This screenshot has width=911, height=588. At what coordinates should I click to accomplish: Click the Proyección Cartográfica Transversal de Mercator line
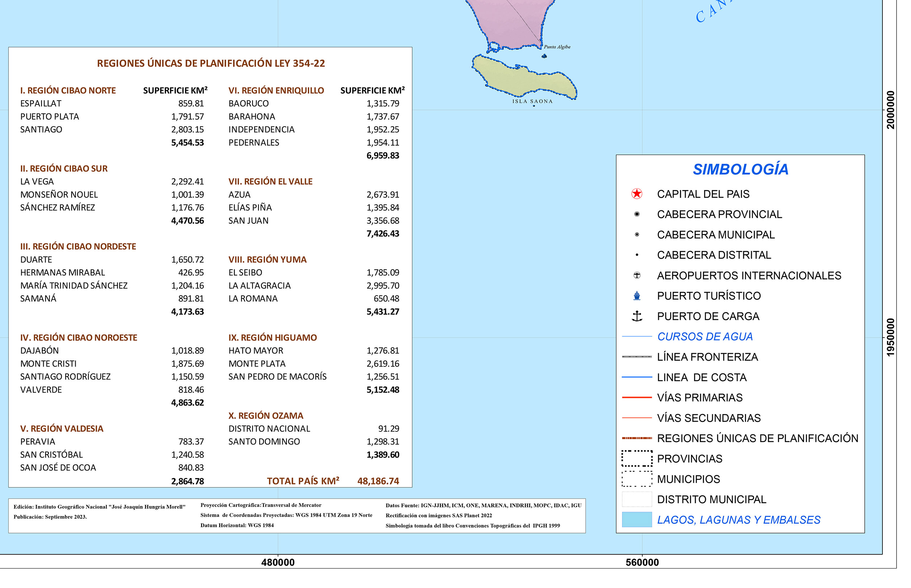tap(261, 505)
